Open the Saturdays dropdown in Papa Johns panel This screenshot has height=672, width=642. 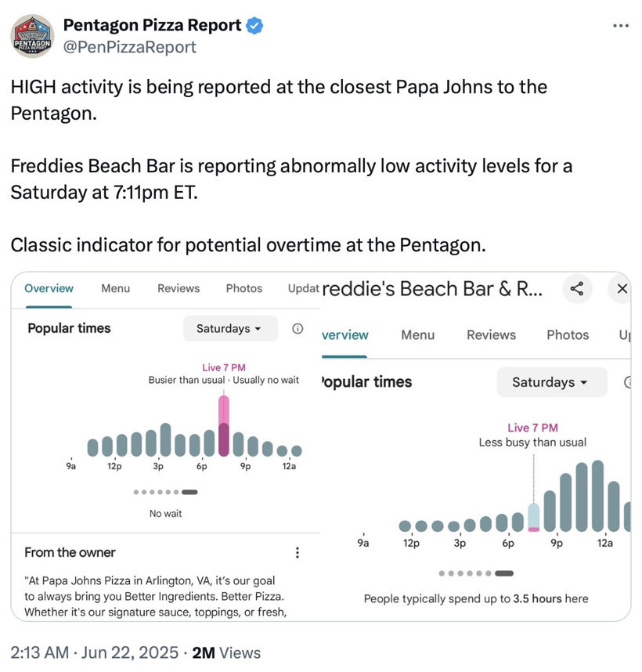(229, 329)
